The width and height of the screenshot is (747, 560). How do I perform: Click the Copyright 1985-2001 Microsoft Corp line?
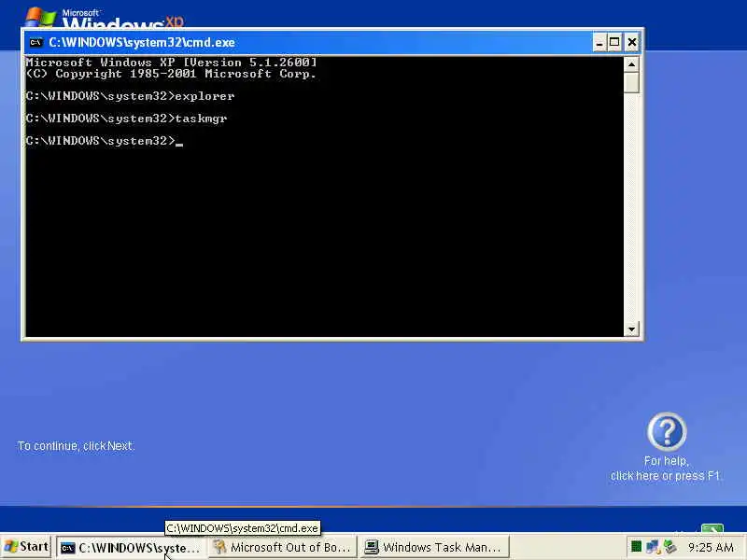click(172, 74)
